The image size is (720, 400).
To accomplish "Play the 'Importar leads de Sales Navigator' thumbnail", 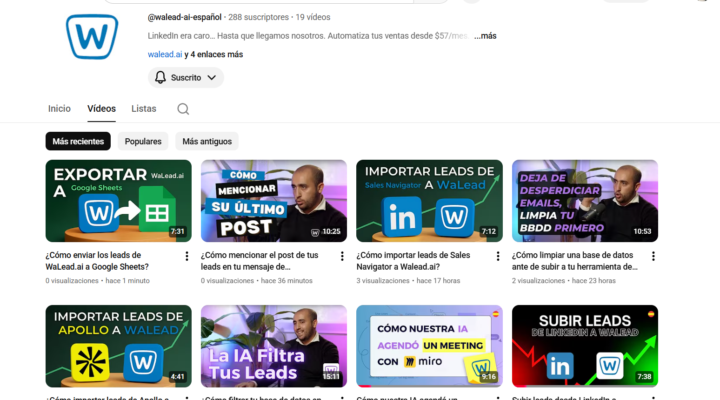I will point(429,201).
